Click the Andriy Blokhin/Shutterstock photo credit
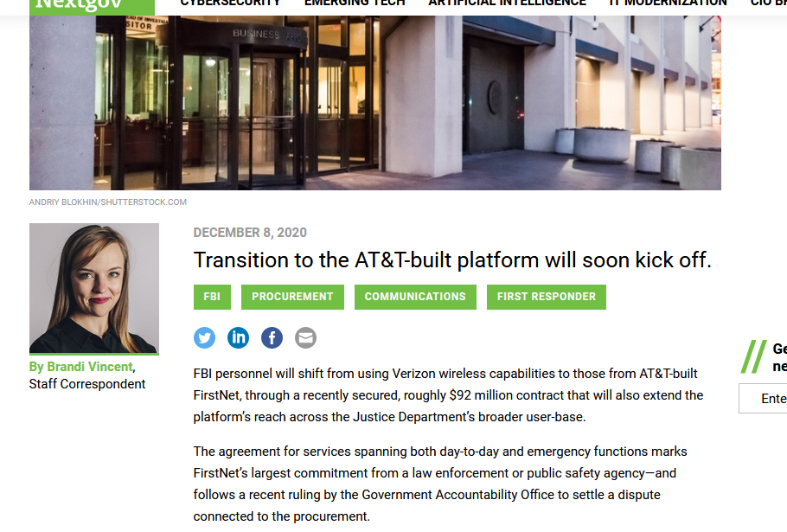Image resolution: width=787 pixels, height=532 pixels. [108, 202]
